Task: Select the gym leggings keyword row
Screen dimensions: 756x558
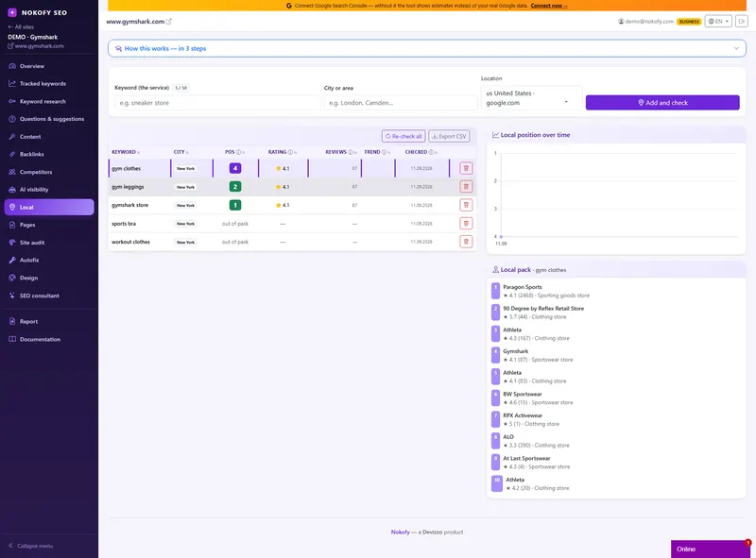Action: (x=292, y=187)
